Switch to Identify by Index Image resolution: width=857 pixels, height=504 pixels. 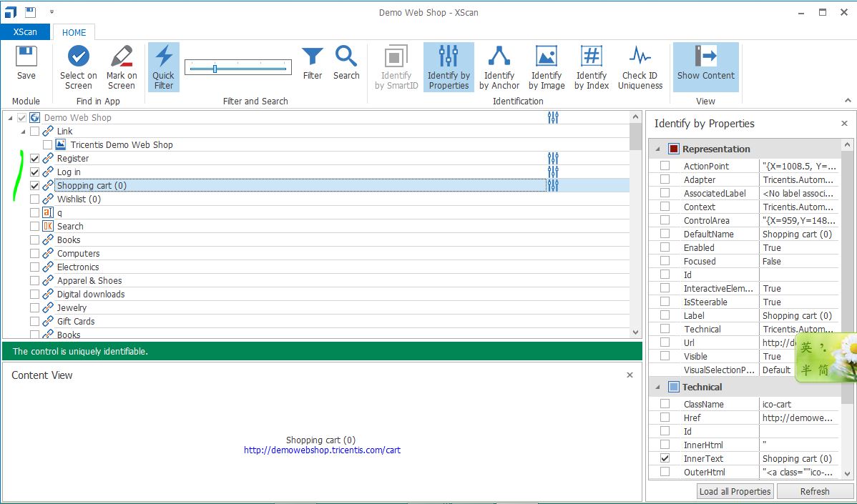click(x=592, y=68)
